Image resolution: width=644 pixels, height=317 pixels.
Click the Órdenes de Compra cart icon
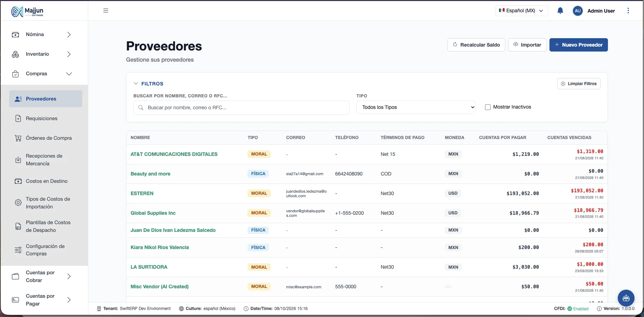pyautogui.click(x=18, y=138)
